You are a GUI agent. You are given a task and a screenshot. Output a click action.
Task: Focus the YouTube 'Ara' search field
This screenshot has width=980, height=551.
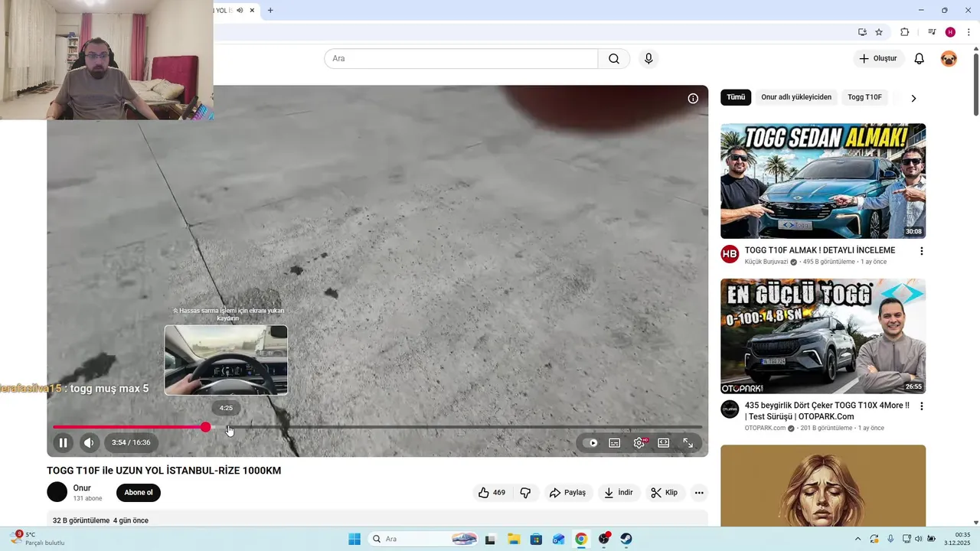pyautogui.click(x=461, y=59)
